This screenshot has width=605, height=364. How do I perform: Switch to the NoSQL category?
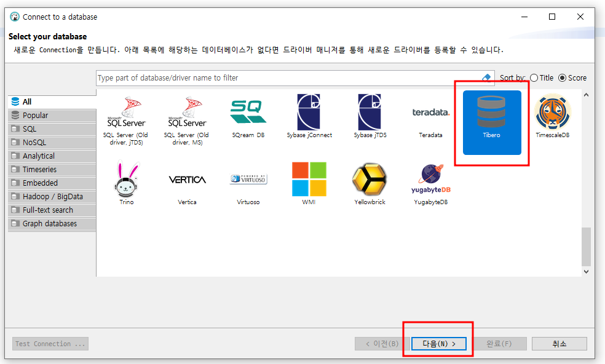(52, 143)
